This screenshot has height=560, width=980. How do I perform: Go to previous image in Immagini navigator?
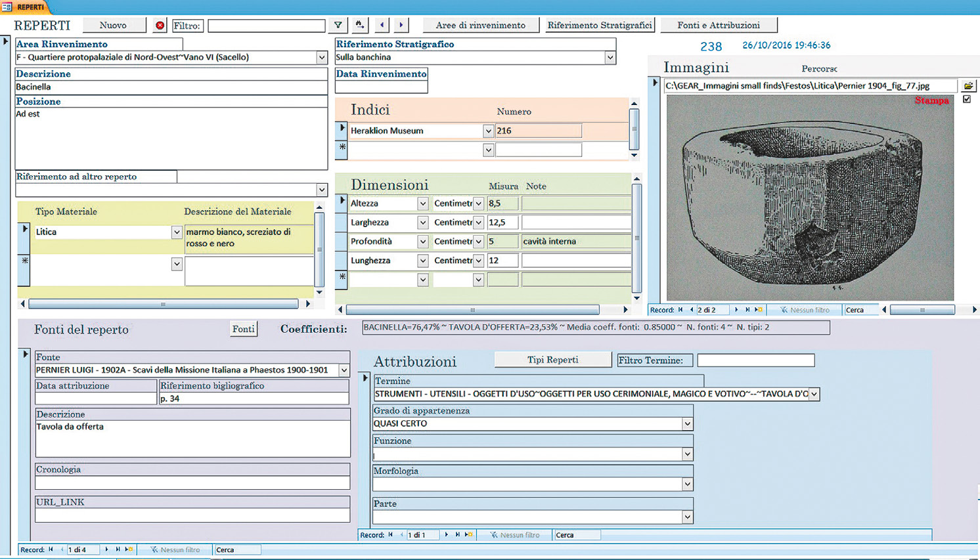pyautogui.click(x=692, y=310)
